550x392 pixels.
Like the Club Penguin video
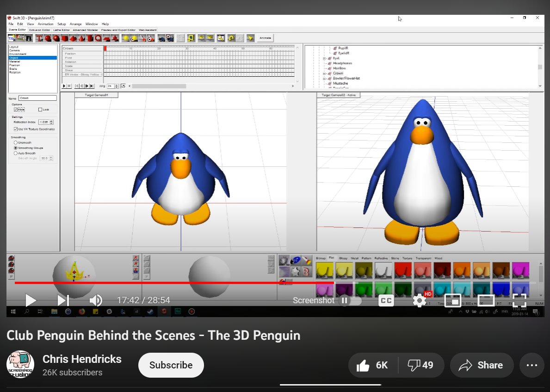[x=373, y=365]
